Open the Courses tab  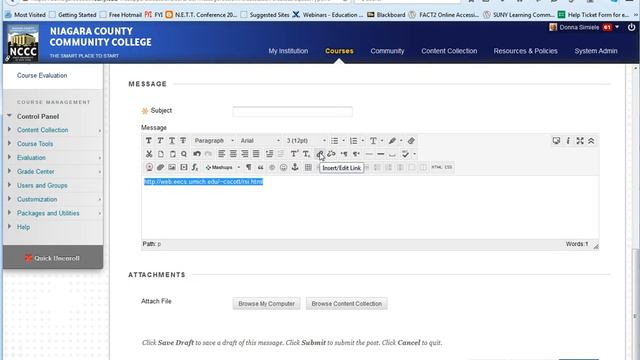coord(339,51)
